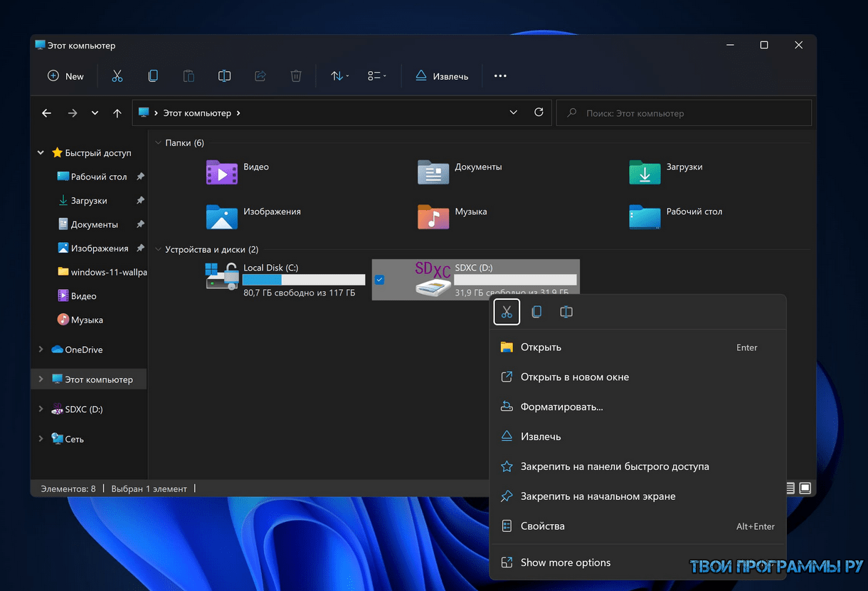Switch to large icons view in the status bar
The image size is (868, 591).
click(805, 488)
